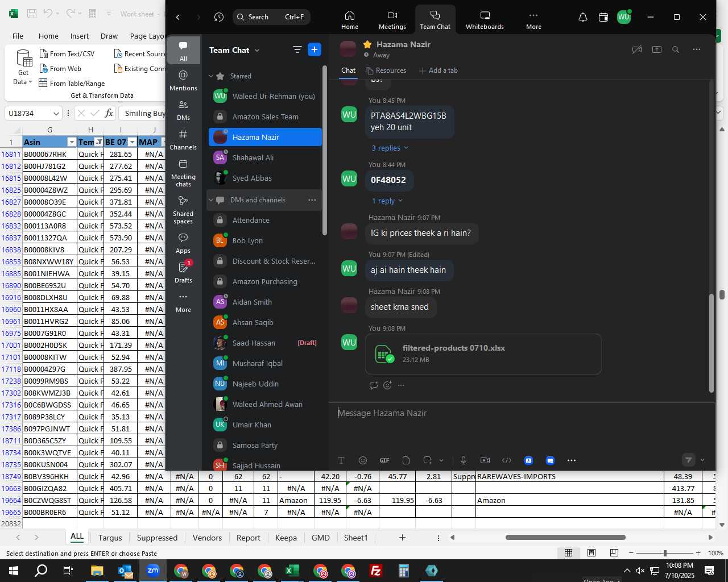
Task: Switch Excel to Normal view in the status bar
Action: (x=568, y=553)
